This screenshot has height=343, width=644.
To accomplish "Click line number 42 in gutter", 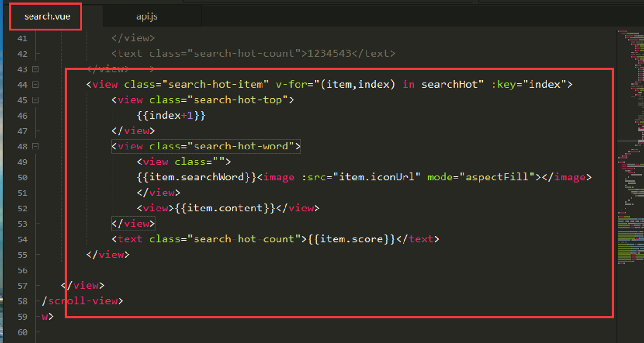I will point(22,53).
